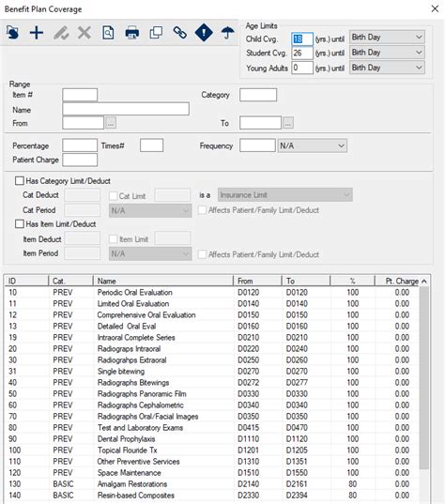Sort list by the Cat. column header
The height and width of the screenshot is (504, 445).
pyautogui.click(x=70, y=281)
